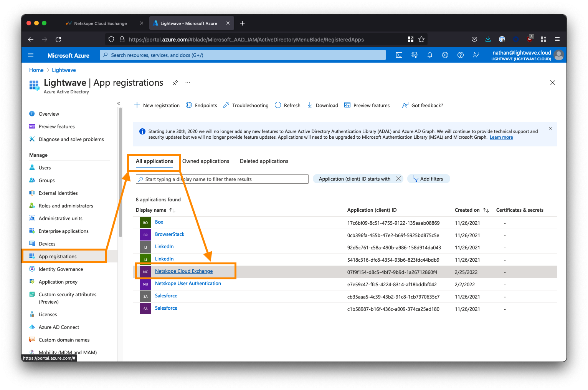Open the notifications bell icon

430,55
